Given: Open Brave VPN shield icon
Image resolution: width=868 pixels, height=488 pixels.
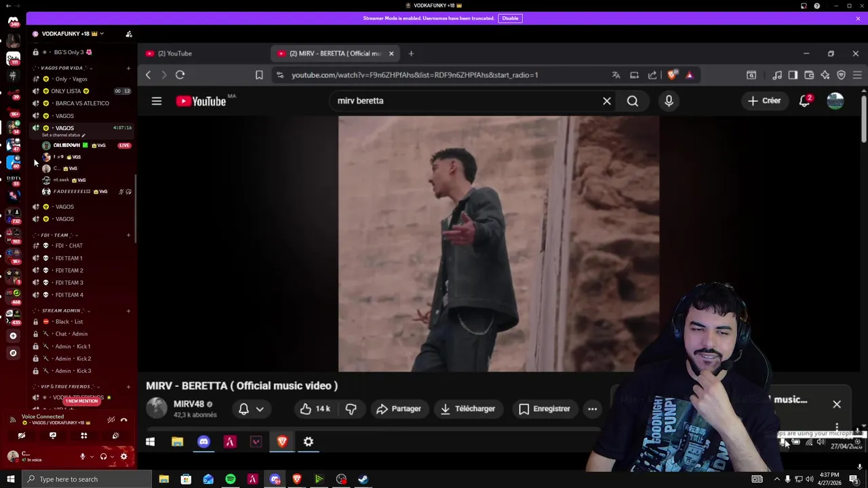Looking at the screenshot, I should [842, 75].
